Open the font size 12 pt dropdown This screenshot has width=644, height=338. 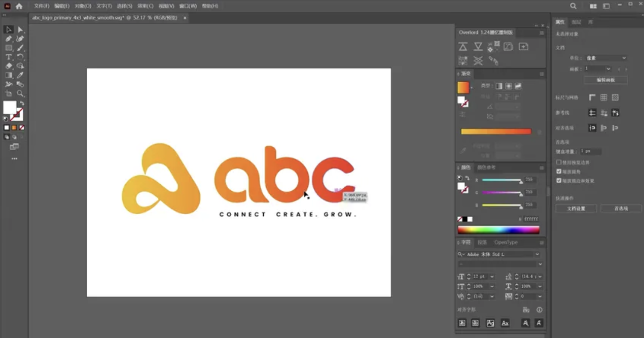coord(492,277)
